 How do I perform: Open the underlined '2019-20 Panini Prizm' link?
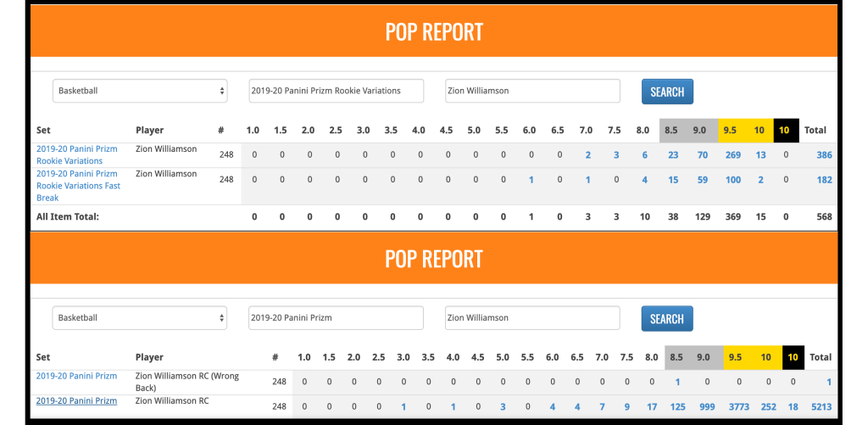coord(76,400)
